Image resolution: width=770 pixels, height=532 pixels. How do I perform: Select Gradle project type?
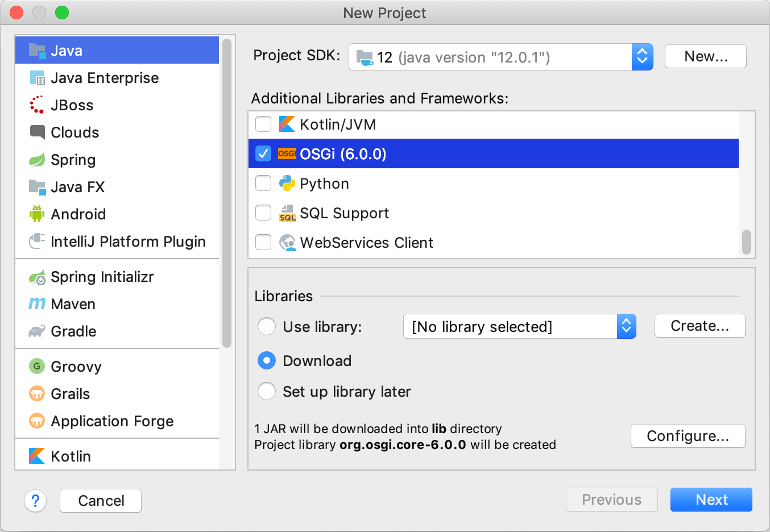117,331
